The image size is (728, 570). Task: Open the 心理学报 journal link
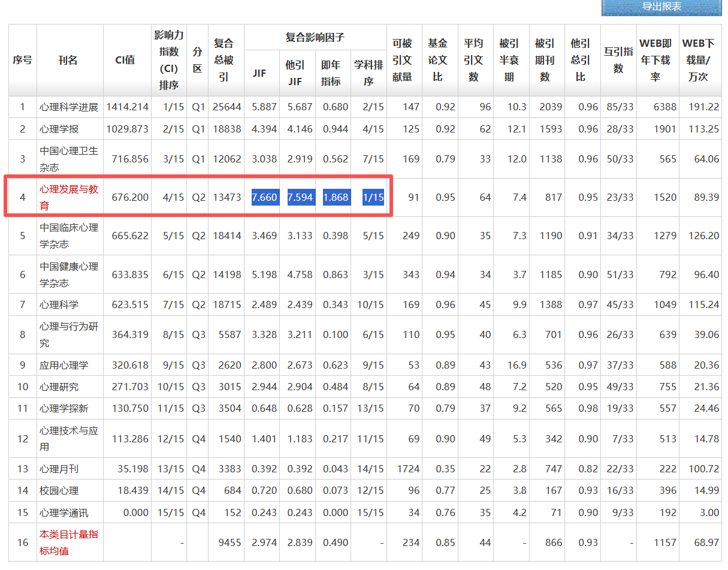pyautogui.click(x=59, y=129)
